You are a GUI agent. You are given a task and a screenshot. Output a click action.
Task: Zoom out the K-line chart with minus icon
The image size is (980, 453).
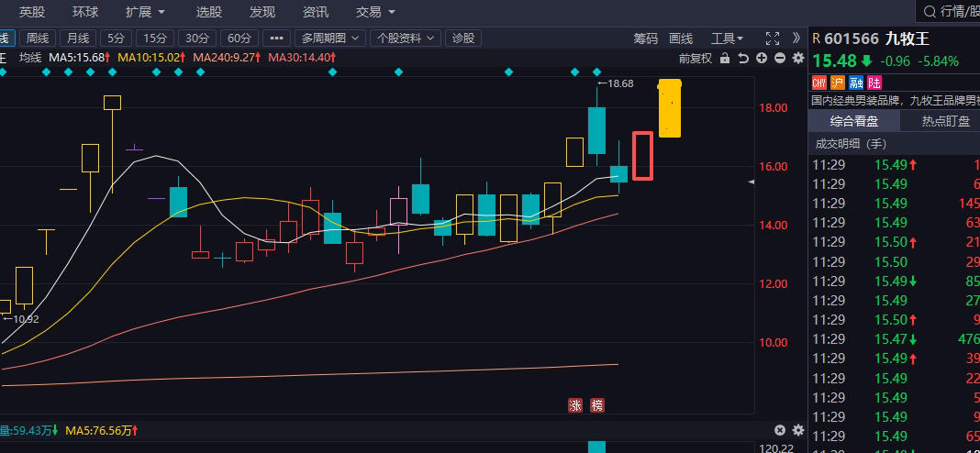click(x=779, y=58)
